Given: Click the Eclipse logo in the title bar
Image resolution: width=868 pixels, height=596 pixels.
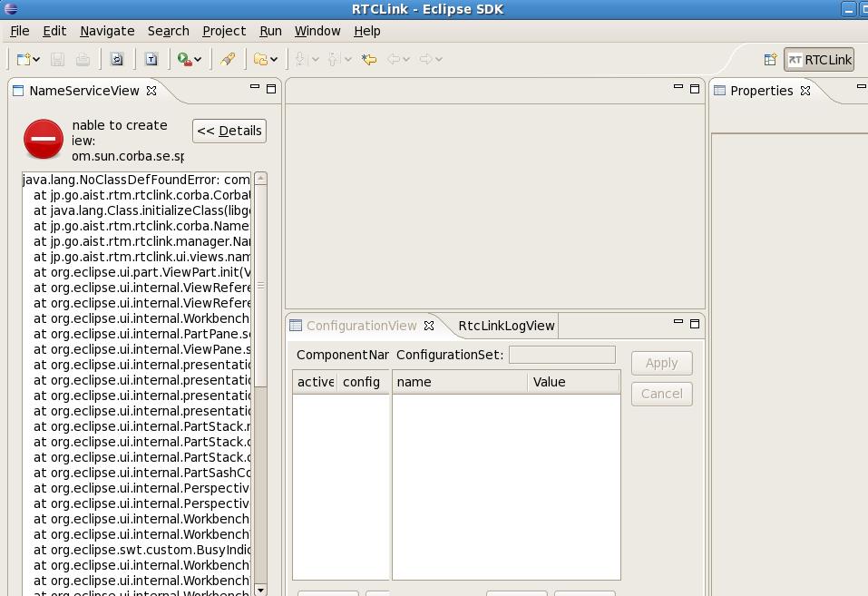Looking at the screenshot, I should point(11,9).
